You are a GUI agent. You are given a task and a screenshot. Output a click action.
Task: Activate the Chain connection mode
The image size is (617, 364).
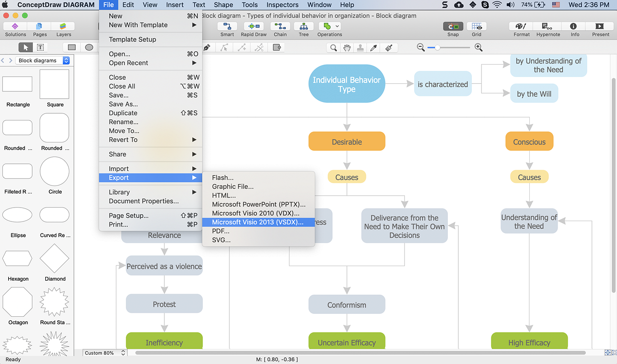[280, 29]
